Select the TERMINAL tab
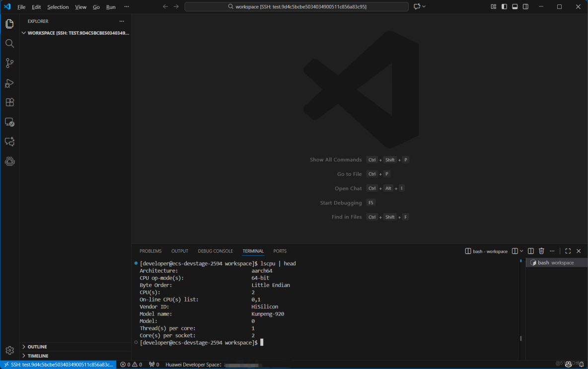 pos(253,251)
